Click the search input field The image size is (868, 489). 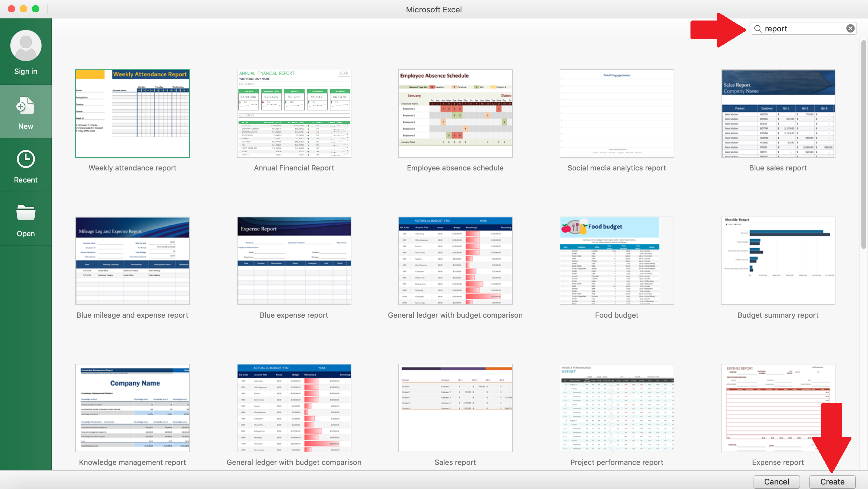coord(805,29)
